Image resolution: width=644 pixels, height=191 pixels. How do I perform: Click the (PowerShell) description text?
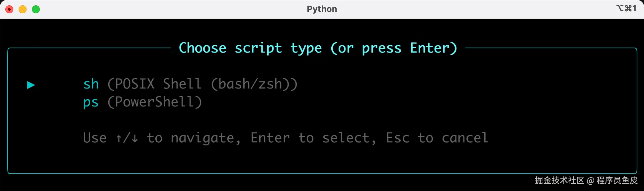155,102
